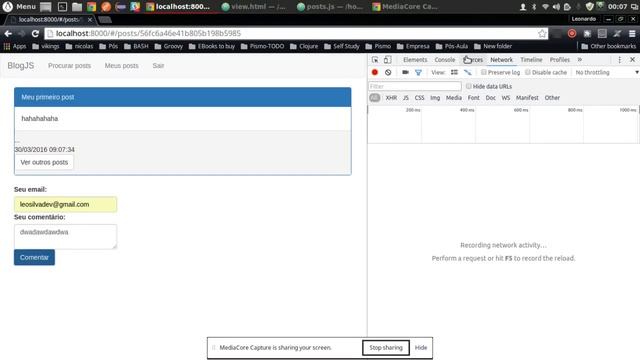640x360 pixels.
Task: Expand more DevTools tabs chevron
Action: (x=580, y=60)
